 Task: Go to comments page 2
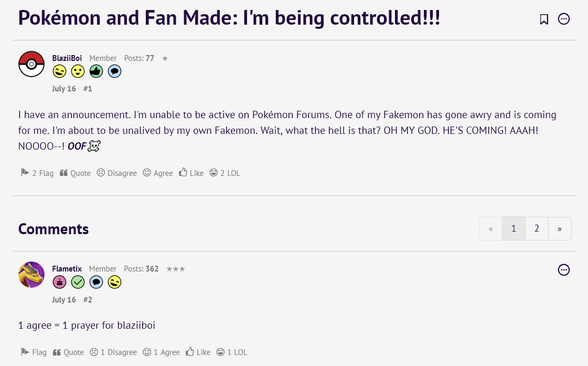click(537, 229)
